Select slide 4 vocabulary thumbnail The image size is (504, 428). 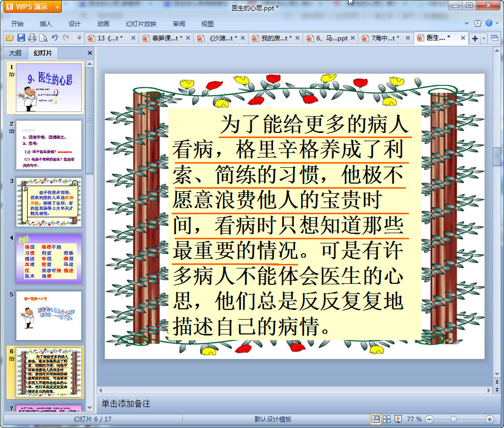click(49, 259)
